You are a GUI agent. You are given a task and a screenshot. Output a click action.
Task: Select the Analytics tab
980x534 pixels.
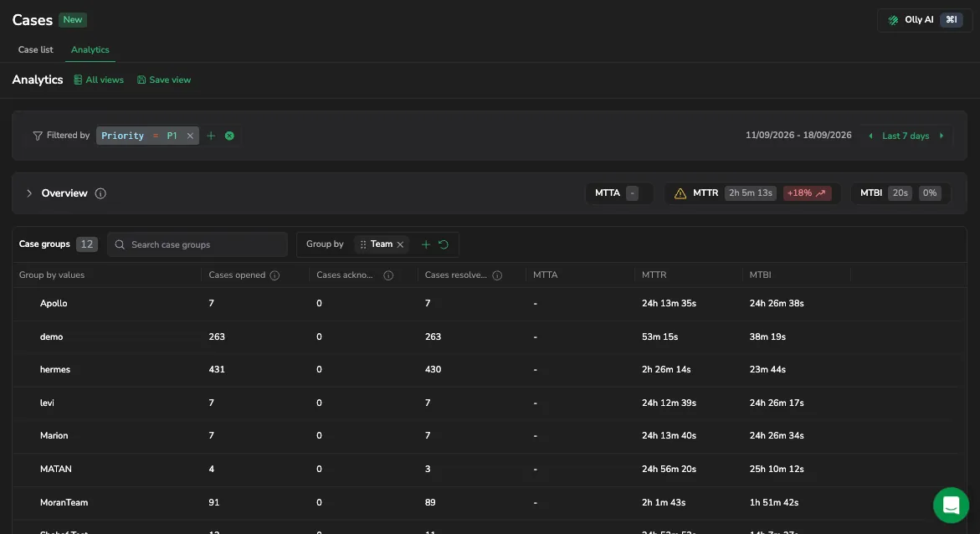tap(90, 50)
